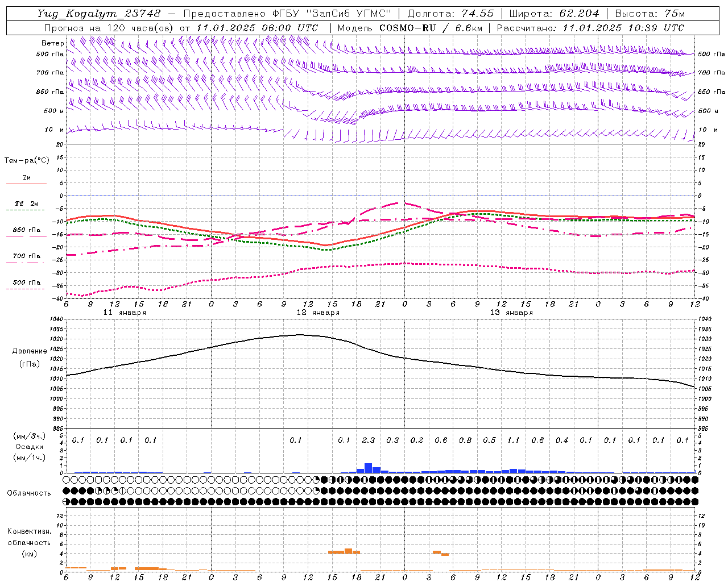Click the 0.4 precipitation total
This screenshot has width=728, height=582.
click(562, 440)
